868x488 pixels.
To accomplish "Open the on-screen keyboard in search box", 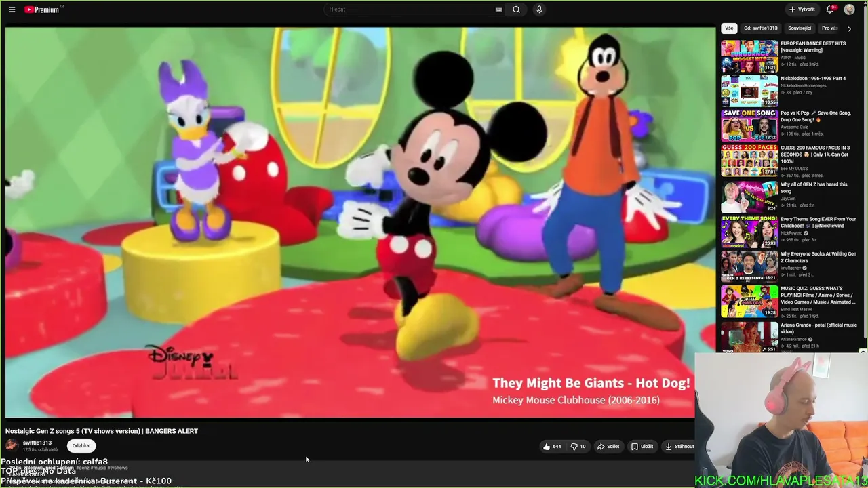I will 498,9.
